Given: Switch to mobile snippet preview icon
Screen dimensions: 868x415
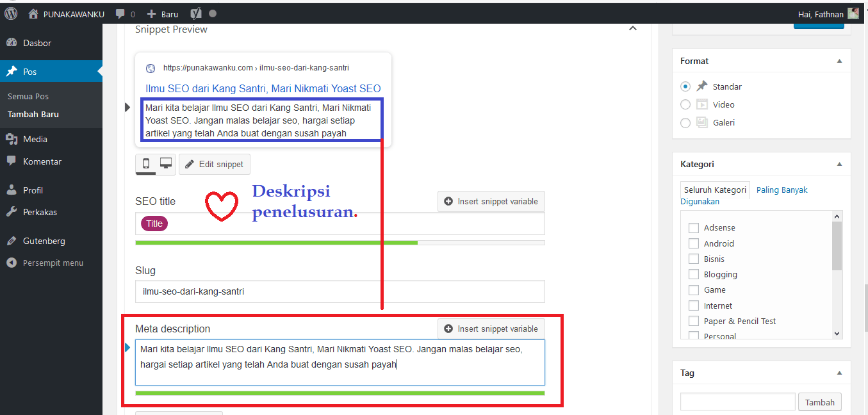Looking at the screenshot, I should pyautogui.click(x=146, y=164).
